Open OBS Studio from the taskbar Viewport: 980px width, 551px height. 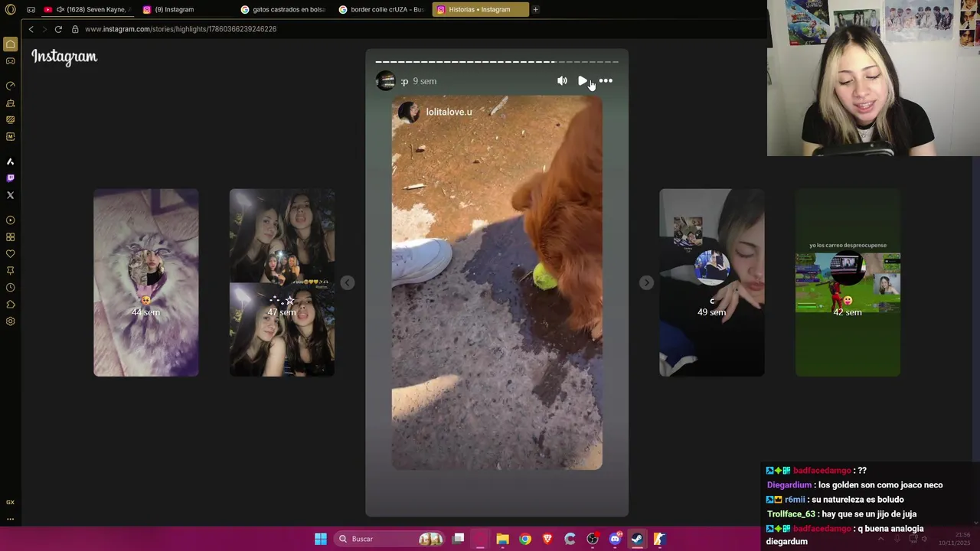click(x=592, y=539)
